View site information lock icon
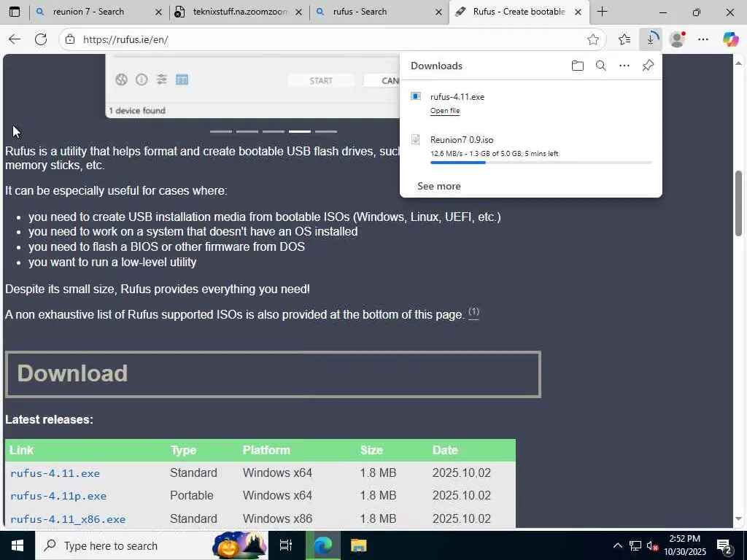Screen dimensions: 747x560 [70, 39]
